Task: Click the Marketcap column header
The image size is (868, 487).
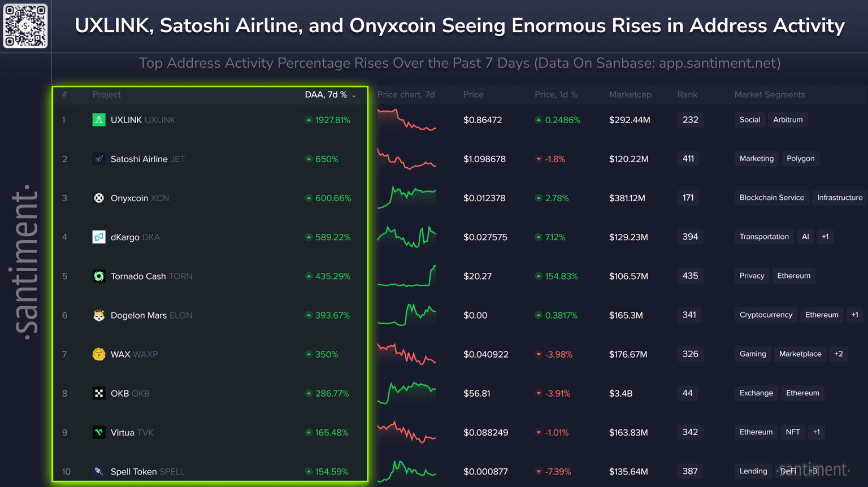Action: point(630,95)
